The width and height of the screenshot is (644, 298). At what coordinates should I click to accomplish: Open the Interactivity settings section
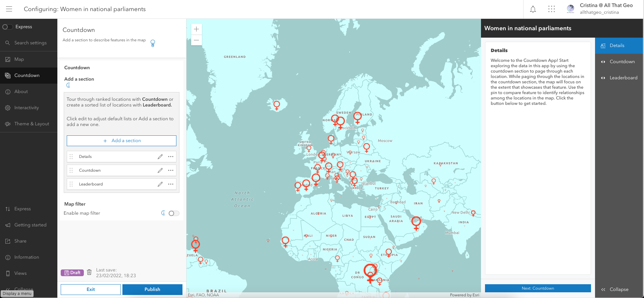click(x=29, y=108)
